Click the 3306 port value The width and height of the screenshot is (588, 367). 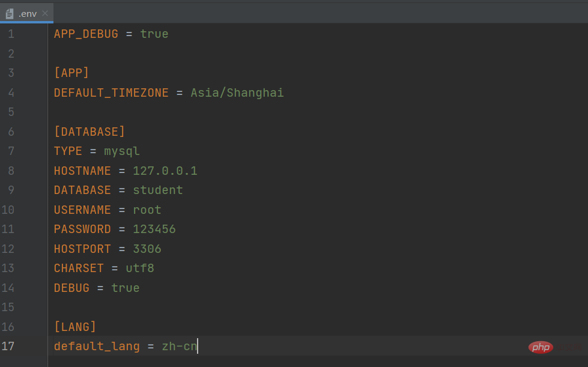coord(147,249)
